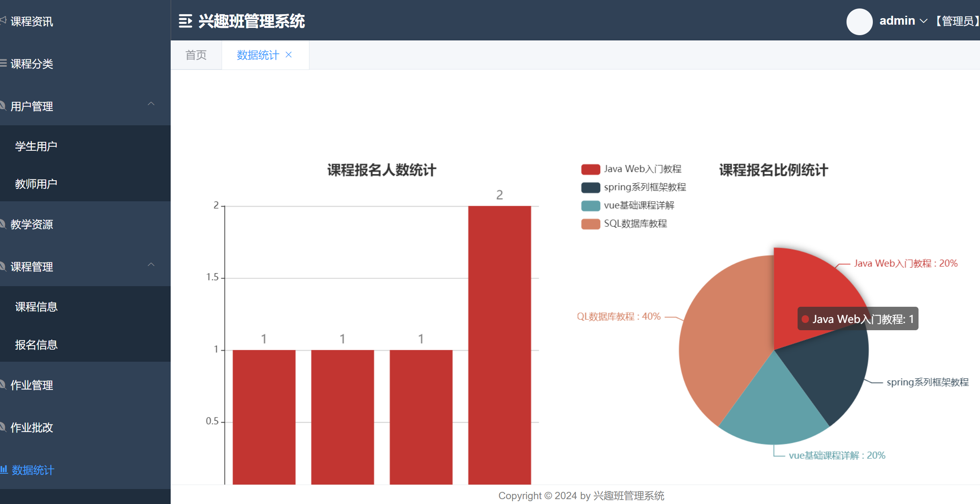Viewport: 980px width, 504px height.
Task: Open the 学生用户 page
Action: click(36, 146)
